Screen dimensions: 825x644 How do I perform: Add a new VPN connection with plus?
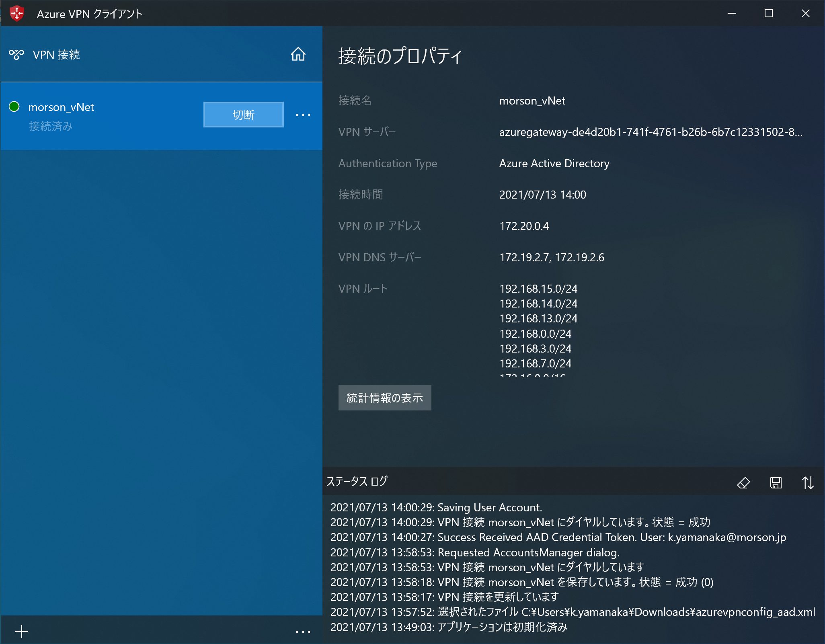click(22, 632)
